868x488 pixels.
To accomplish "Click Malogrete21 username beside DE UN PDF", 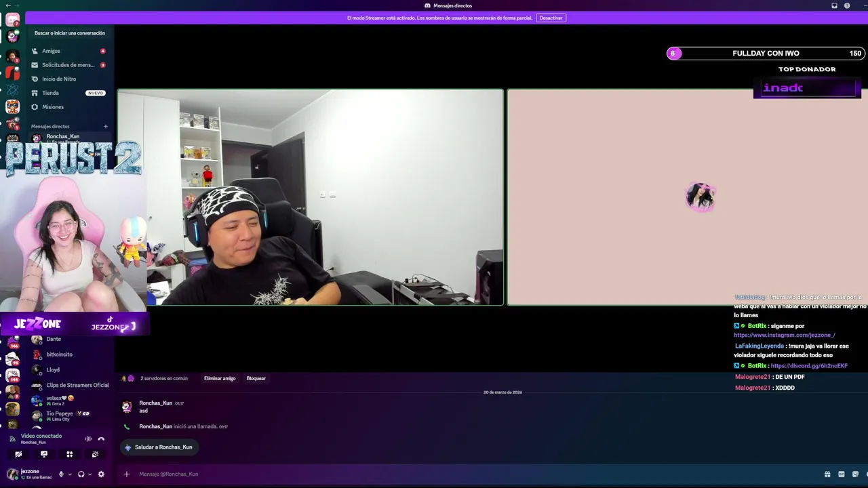I will [753, 377].
